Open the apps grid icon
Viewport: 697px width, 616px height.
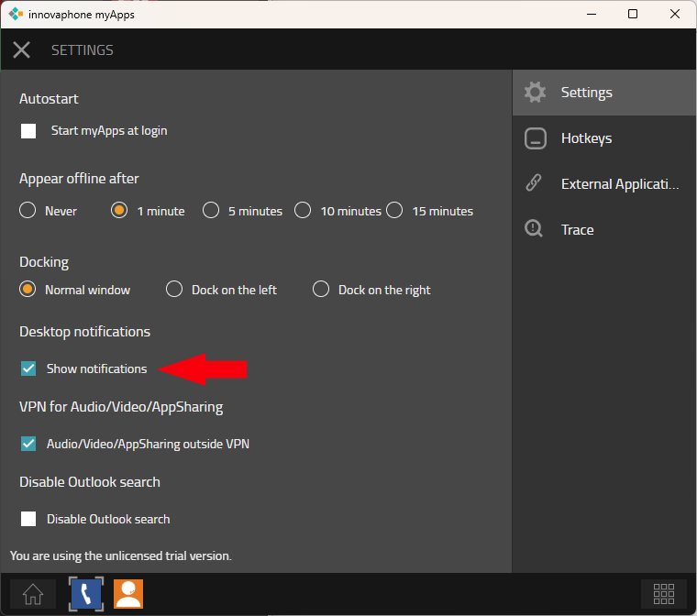point(663,594)
